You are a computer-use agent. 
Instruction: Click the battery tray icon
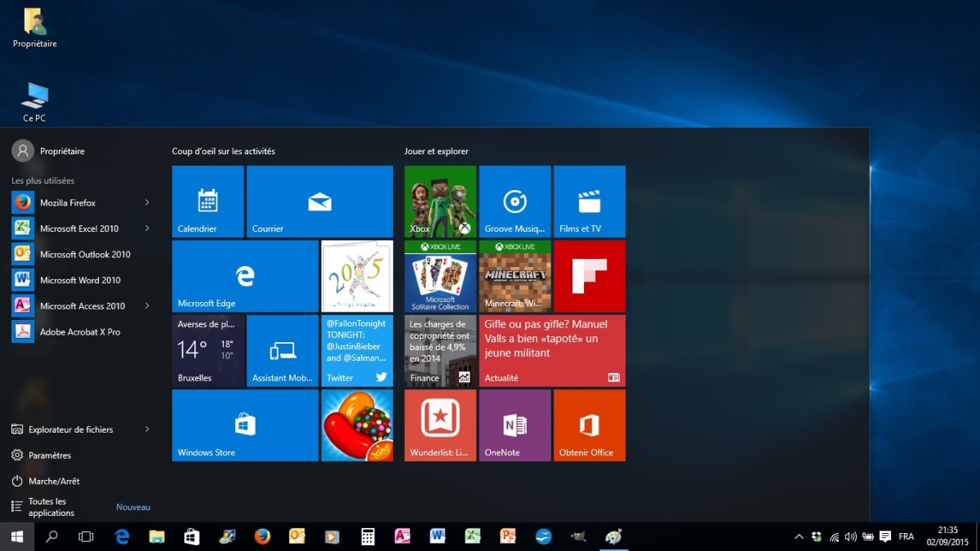[x=867, y=536]
